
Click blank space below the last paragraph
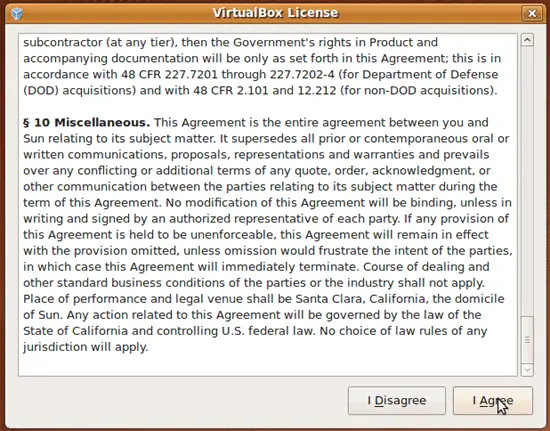pos(268,365)
